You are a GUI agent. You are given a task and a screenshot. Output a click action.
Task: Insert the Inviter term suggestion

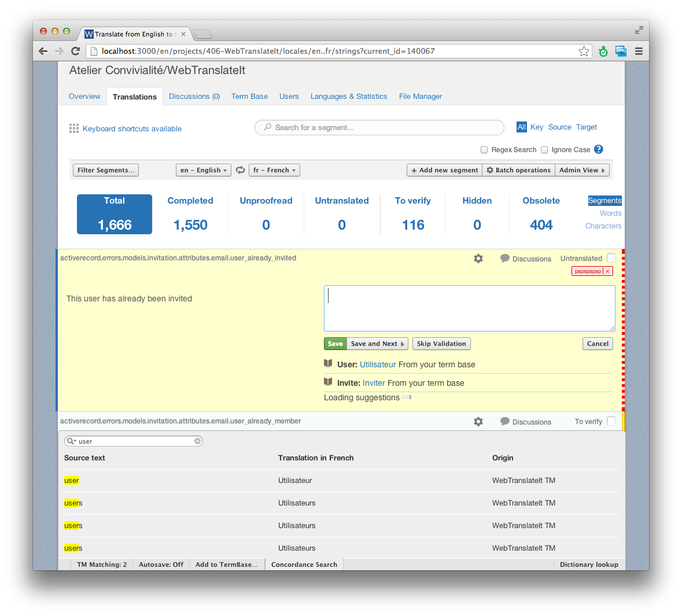[x=374, y=383]
